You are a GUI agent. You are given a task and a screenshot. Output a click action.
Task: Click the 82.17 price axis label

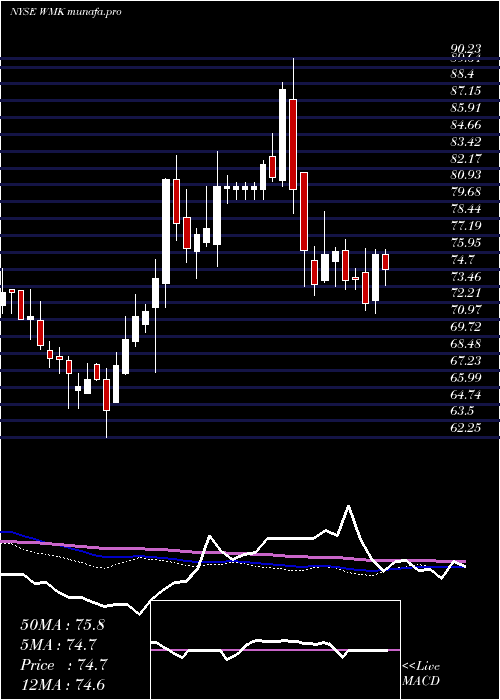(466, 158)
